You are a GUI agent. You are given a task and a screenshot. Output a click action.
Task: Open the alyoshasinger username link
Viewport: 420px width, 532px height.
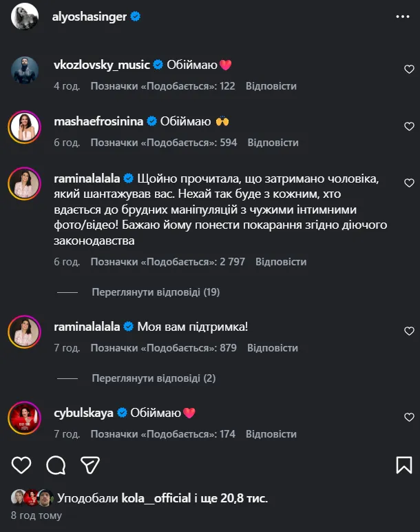tap(90, 17)
